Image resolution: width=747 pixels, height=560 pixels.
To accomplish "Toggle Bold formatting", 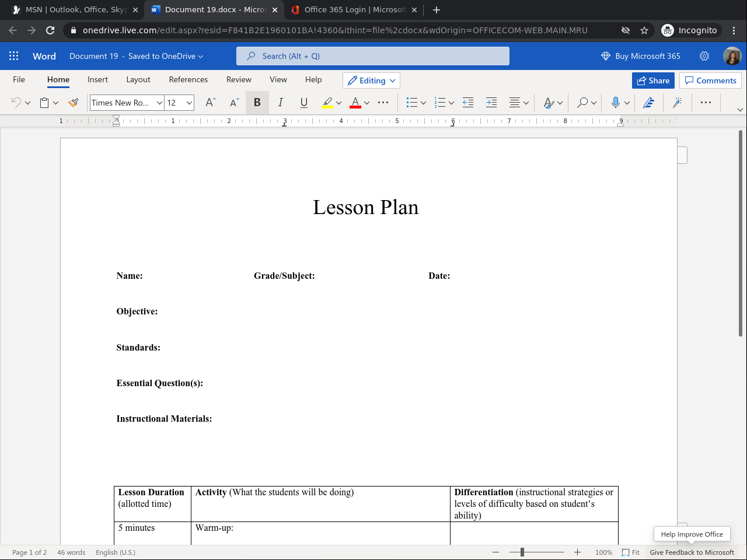I will point(257,103).
